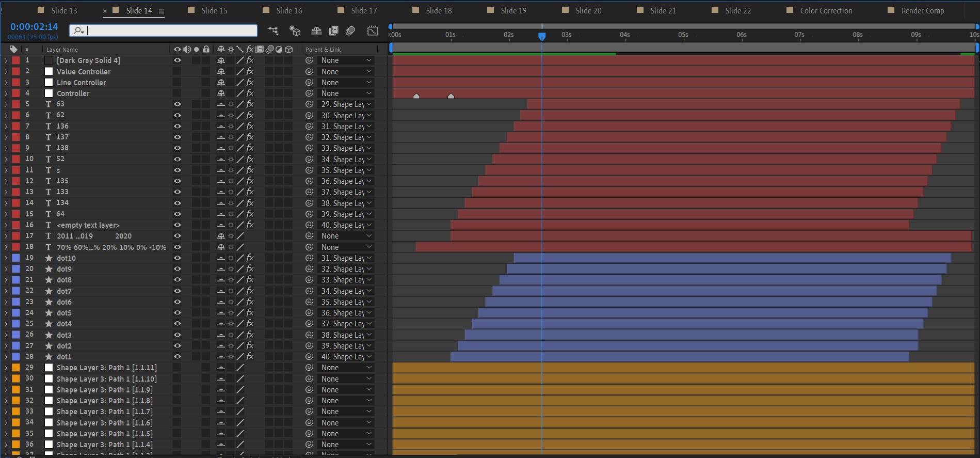This screenshot has width=980, height=458.
Task: Click the search magnifier icon
Action: (x=78, y=31)
